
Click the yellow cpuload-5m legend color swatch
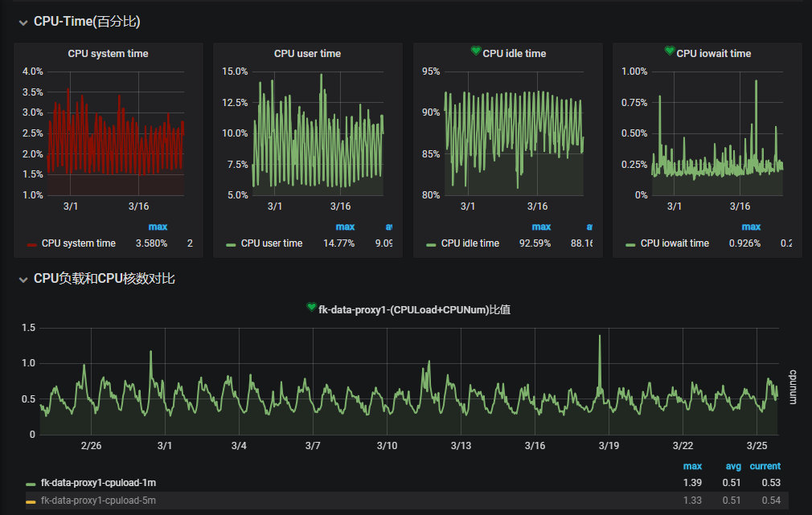(31, 501)
